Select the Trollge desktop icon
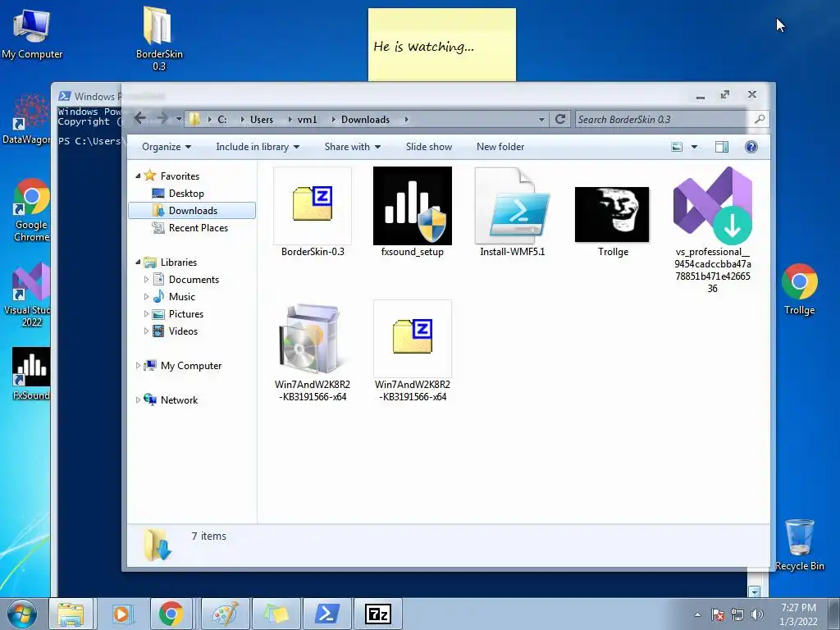 click(x=799, y=290)
